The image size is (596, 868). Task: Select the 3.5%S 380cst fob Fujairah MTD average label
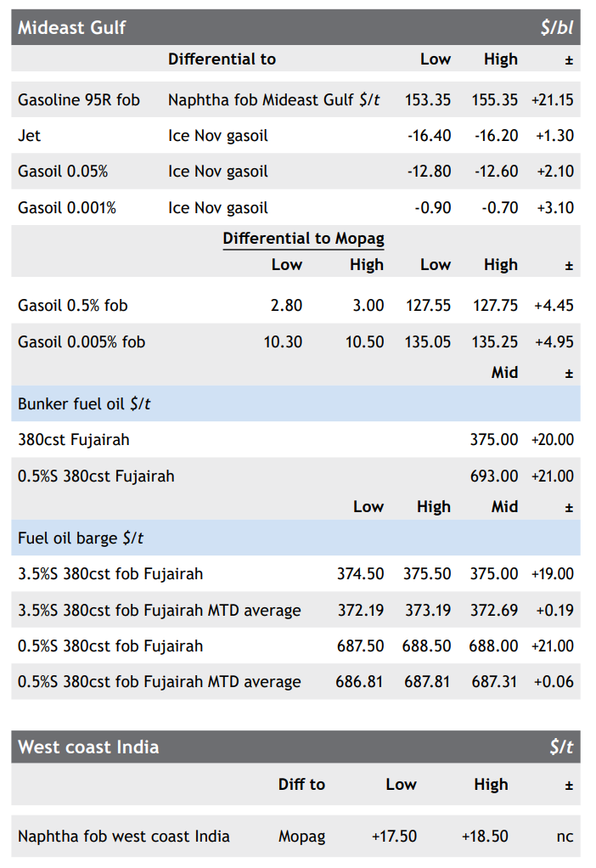tap(159, 610)
